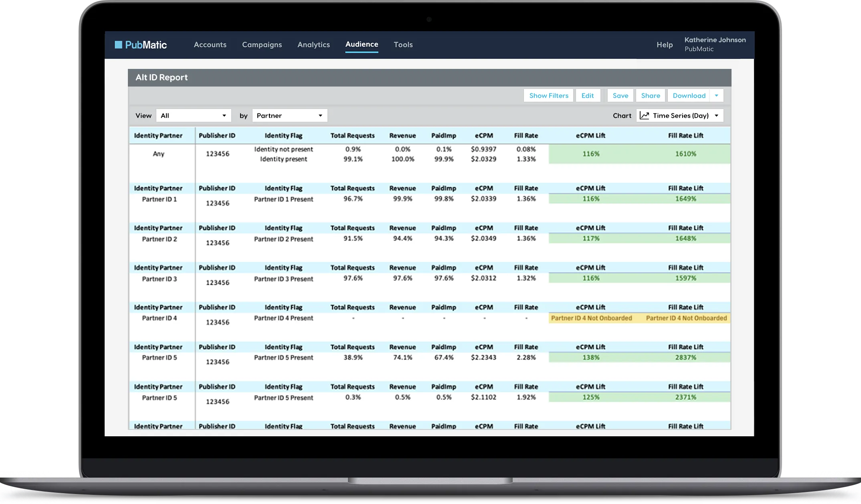Click the Help link
861x504 pixels.
664,44
